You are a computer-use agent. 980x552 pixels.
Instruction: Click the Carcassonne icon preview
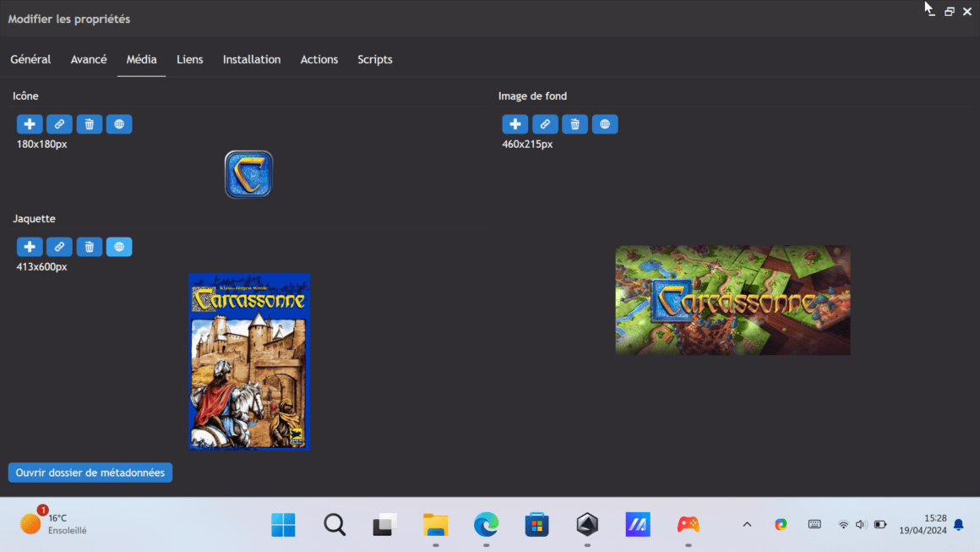click(x=248, y=174)
